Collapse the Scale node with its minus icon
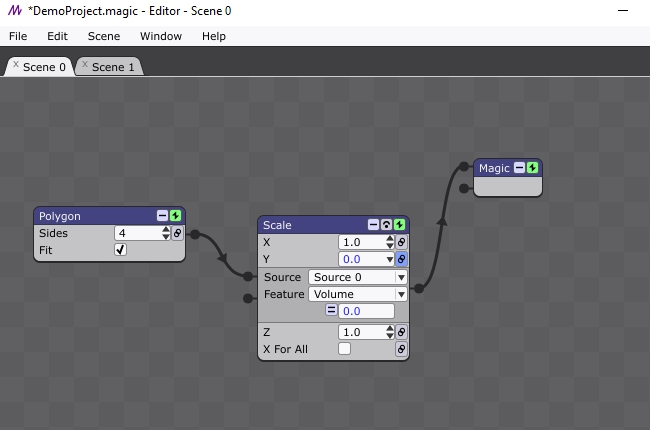The height and width of the screenshot is (430, 650). tap(373, 225)
